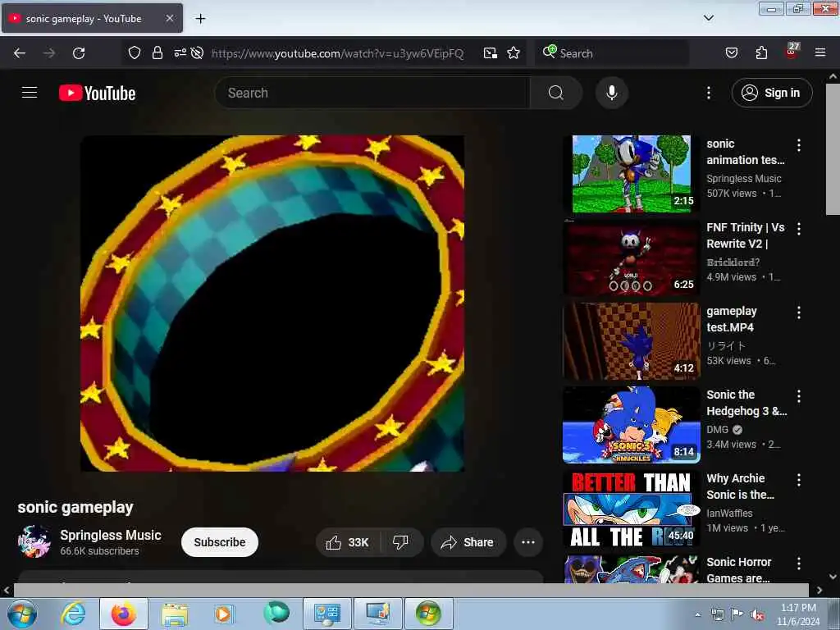This screenshot has height=630, width=840.
Task: Open the YouTube hamburger guide menu
Action: [x=30, y=93]
